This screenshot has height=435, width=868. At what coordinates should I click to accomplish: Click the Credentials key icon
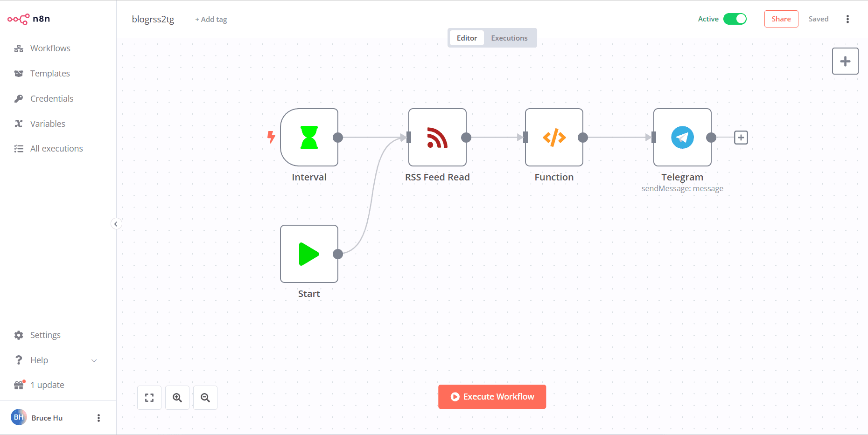pyautogui.click(x=19, y=99)
